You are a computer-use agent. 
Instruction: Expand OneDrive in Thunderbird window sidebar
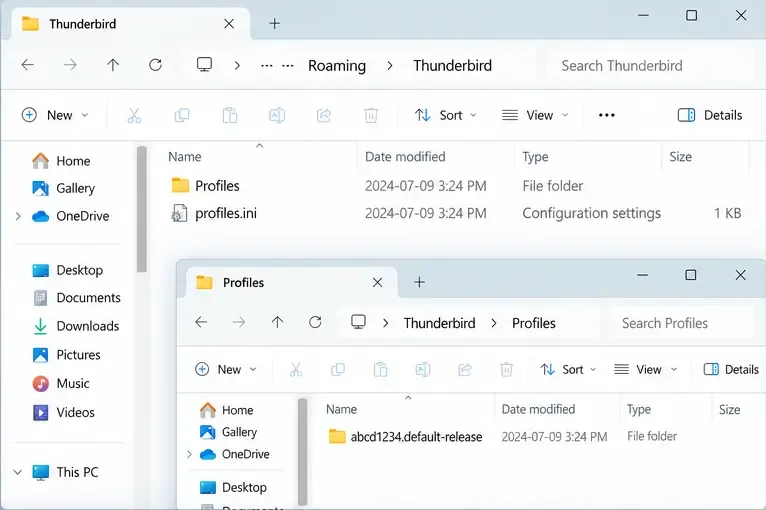(x=18, y=216)
